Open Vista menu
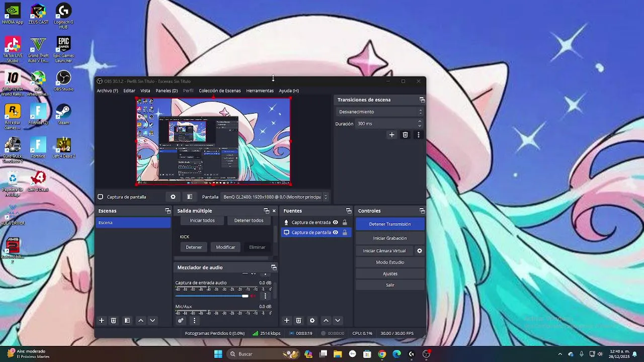Image resolution: width=644 pixels, height=362 pixels. [145, 91]
